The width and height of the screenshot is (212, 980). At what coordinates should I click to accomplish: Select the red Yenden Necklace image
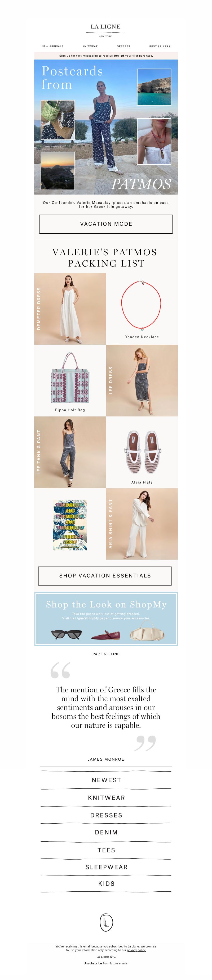click(142, 306)
